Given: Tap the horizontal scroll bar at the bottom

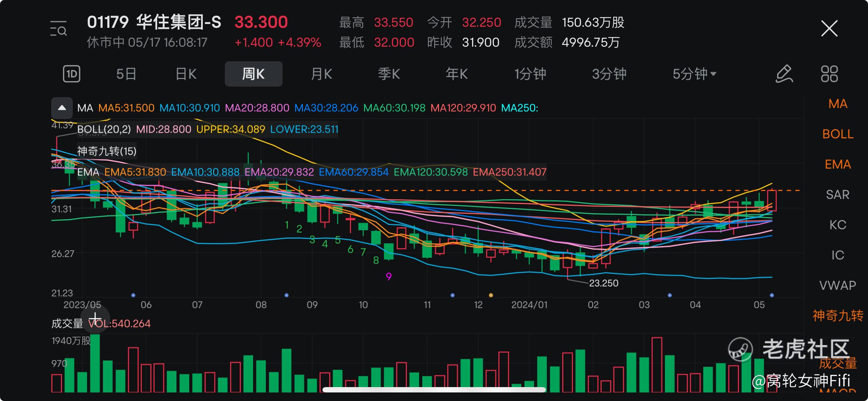Looking at the screenshot, I should point(434,390).
